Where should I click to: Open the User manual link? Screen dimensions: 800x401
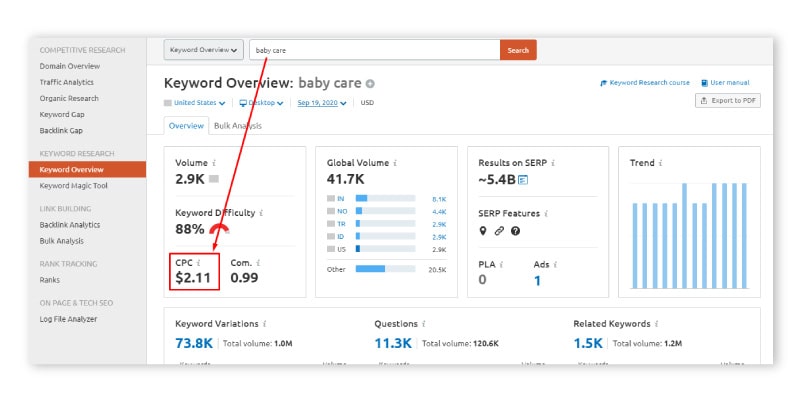click(x=726, y=83)
